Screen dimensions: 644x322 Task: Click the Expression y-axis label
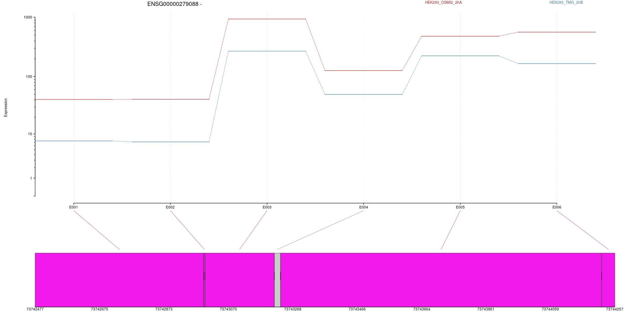[6, 108]
